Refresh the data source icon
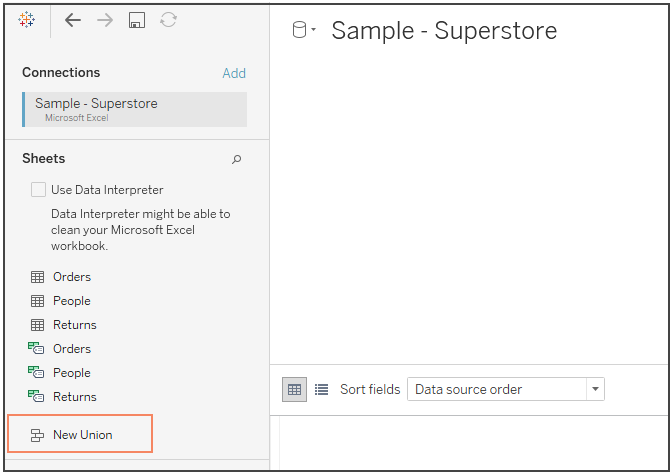Image resolution: width=672 pixels, height=476 pixels. pyautogui.click(x=168, y=20)
